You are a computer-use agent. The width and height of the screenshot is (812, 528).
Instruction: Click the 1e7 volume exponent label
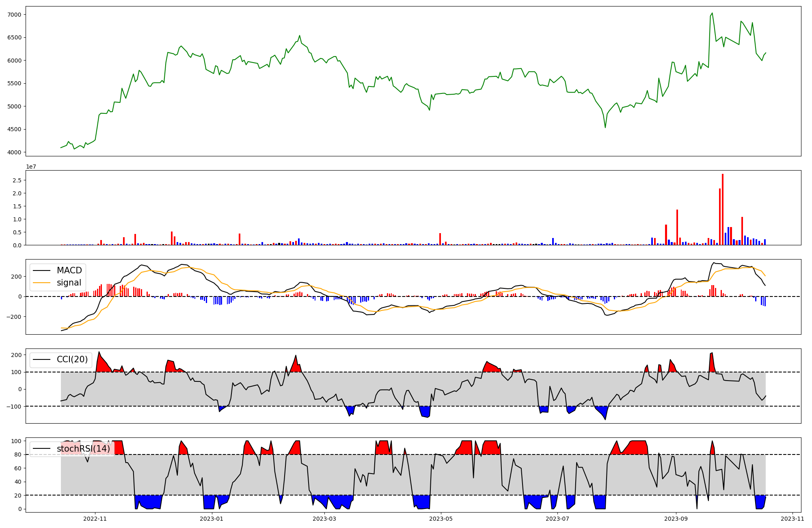pyautogui.click(x=31, y=167)
